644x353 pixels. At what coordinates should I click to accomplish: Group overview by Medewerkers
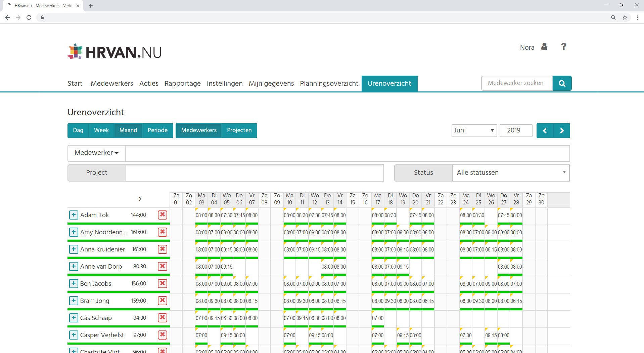pyautogui.click(x=199, y=130)
